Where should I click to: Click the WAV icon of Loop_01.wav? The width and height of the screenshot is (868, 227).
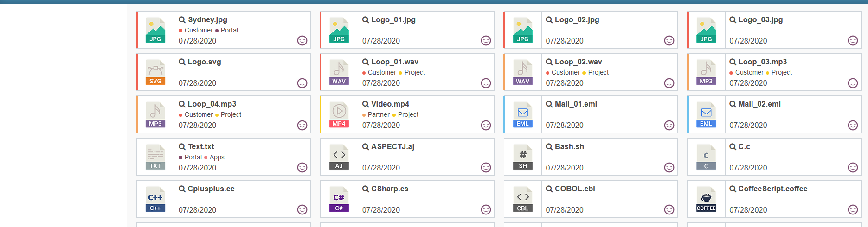(339, 72)
